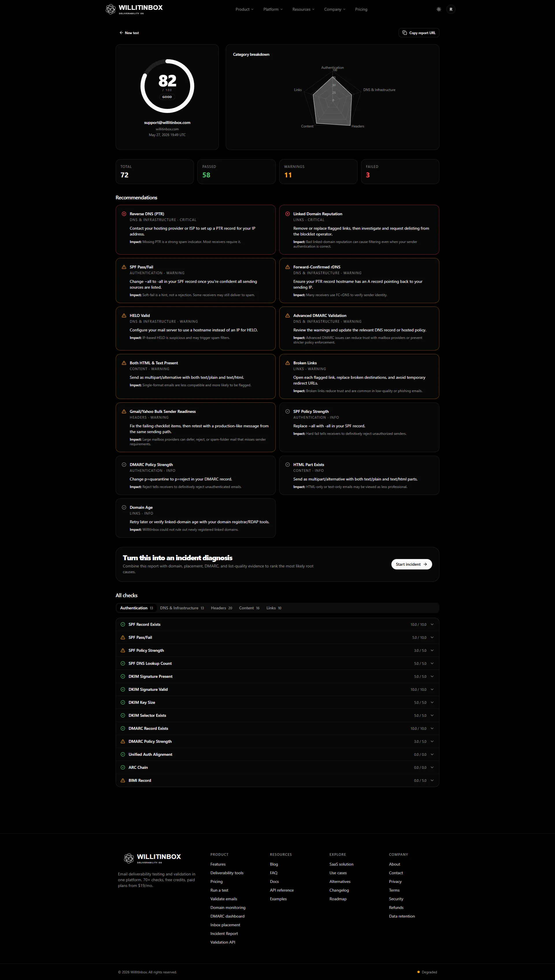Click the Start incident button
This screenshot has width=555, height=980.
(411, 565)
